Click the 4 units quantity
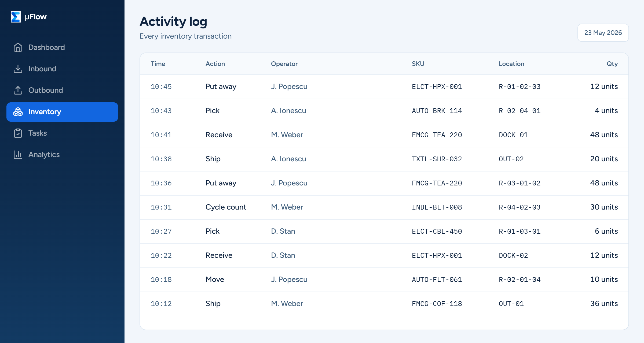Viewport: 644px width, 343px height. pos(606,111)
